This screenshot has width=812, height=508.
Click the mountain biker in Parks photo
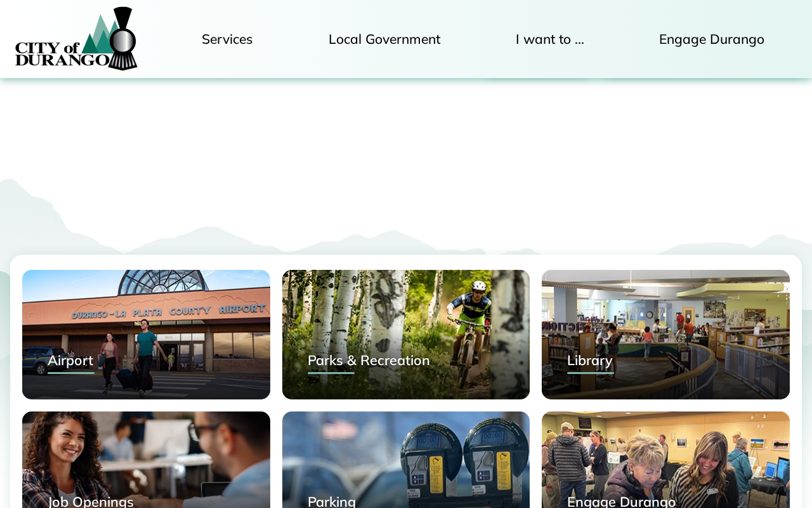pos(469,333)
